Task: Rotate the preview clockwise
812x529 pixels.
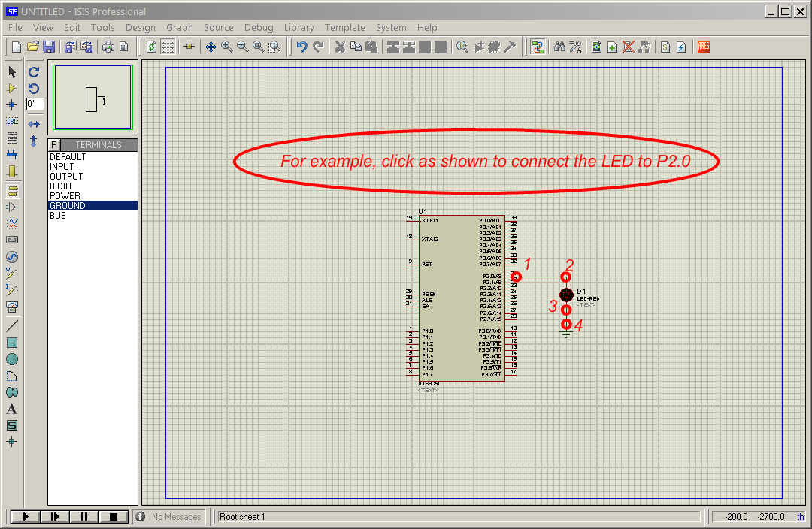Action: click(x=33, y=71)
